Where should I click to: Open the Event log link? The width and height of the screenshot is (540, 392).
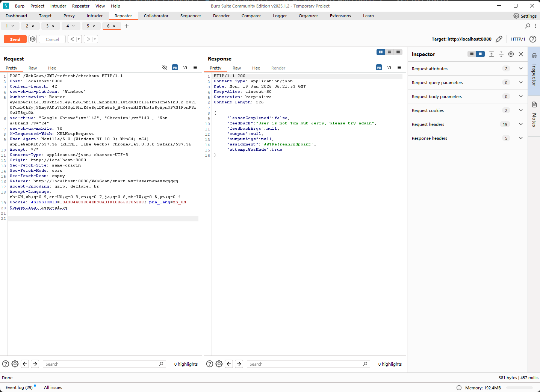pyautogui.click(x=19, y=387)
